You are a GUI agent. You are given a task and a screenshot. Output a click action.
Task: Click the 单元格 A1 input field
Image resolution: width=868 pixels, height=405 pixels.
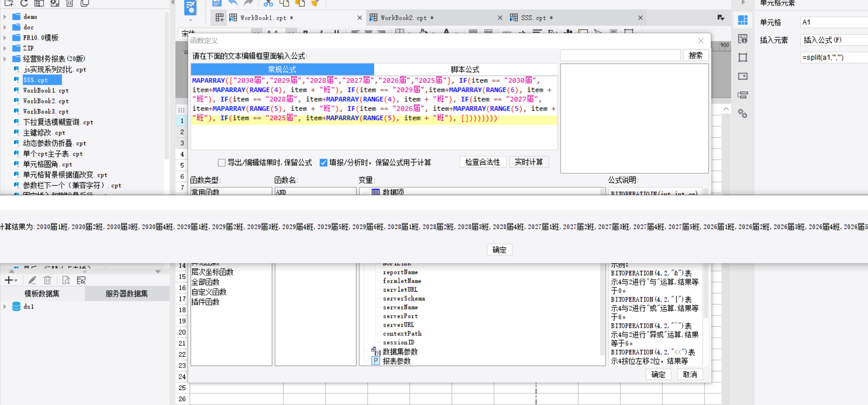(834, 22)
